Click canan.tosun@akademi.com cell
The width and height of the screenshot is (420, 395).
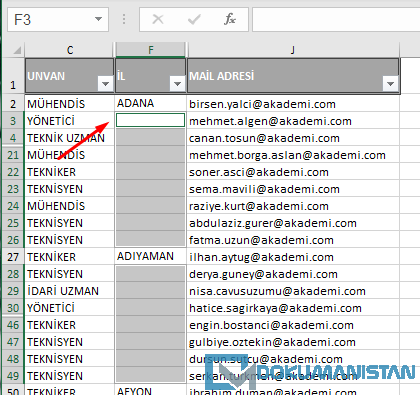coord(293,138)
